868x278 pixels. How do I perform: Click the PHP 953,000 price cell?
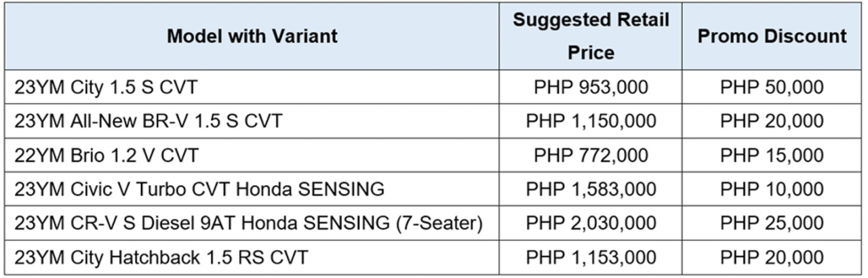tap(591, 87)
